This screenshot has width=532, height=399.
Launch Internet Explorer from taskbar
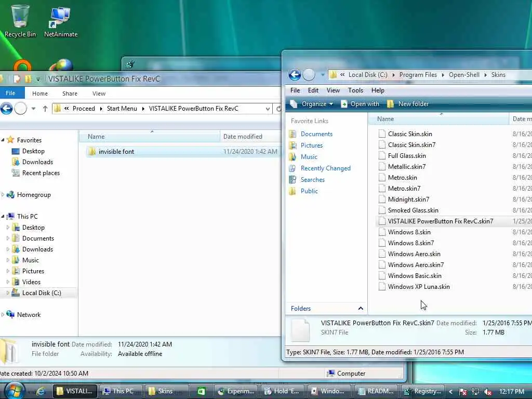(x=41, y=391)
